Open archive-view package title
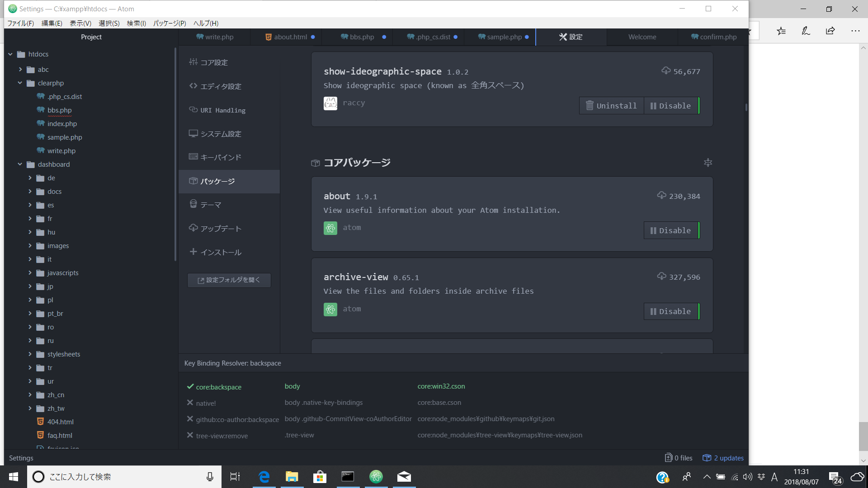The width and height of the screenshot is (868, 488). click(x=356, y=277)
